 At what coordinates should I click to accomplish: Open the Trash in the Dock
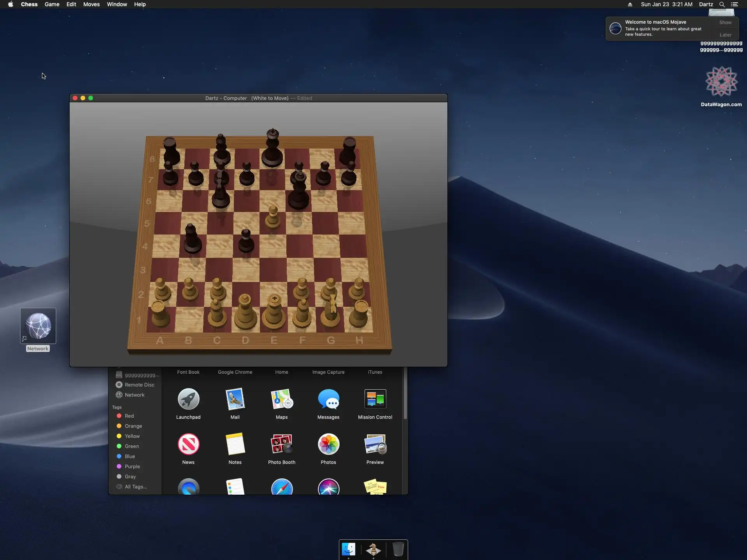[x=398, y=549]
